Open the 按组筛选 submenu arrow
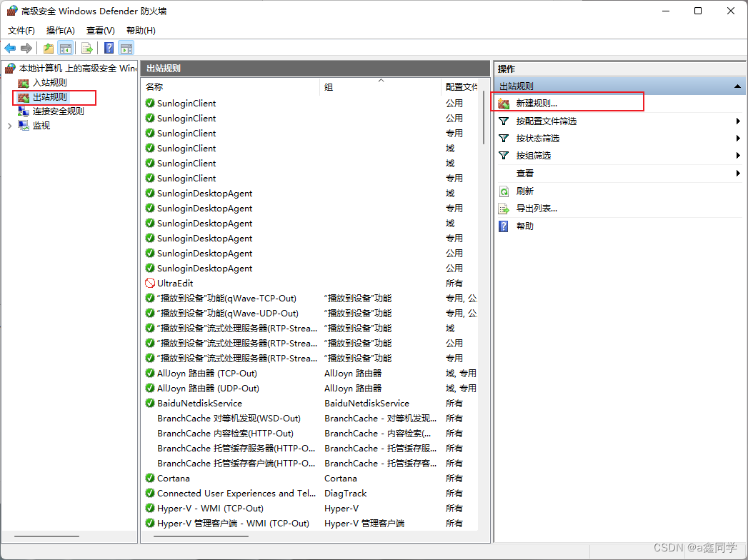748x560 pixels. pos(738,156)
